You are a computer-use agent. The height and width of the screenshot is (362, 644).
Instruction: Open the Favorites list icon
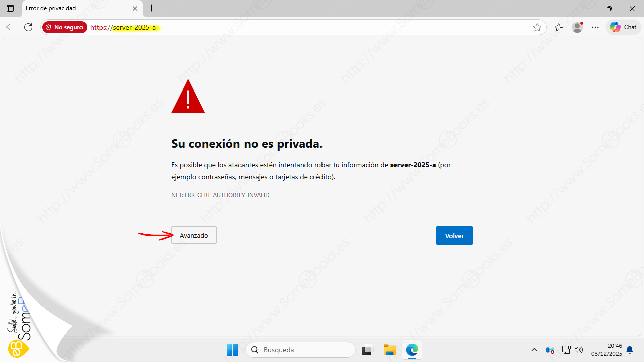pos(559,27)
